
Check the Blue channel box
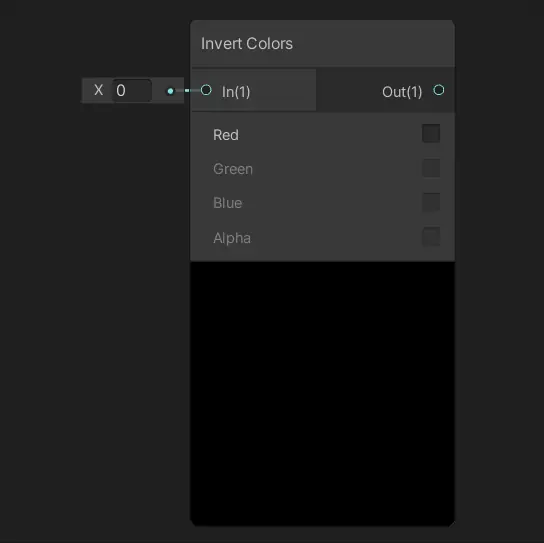tap(431, 202)
